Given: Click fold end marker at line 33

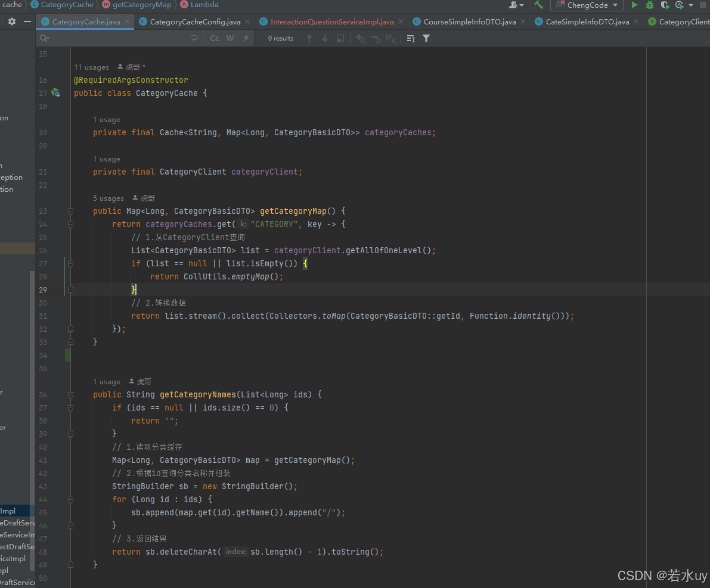Looking at the screenshot, I should click(x=70, y=342).
